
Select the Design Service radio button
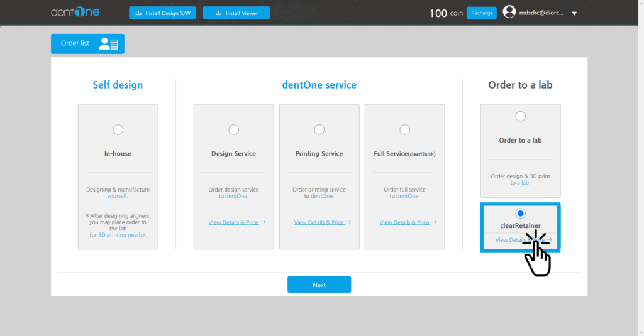point(234,129)
